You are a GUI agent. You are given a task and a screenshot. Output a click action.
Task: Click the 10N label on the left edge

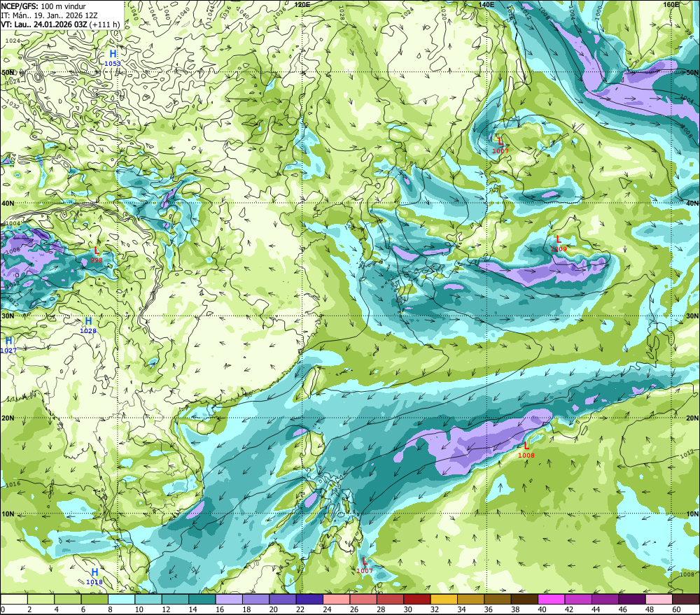8,514
